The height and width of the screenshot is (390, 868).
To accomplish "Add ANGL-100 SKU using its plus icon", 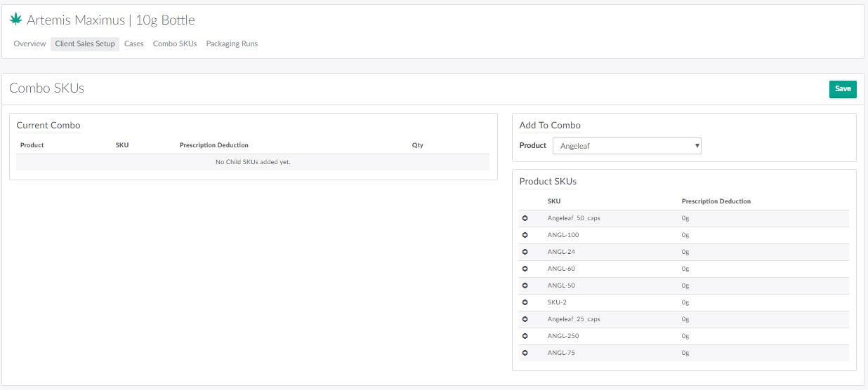I will [525, 235].
